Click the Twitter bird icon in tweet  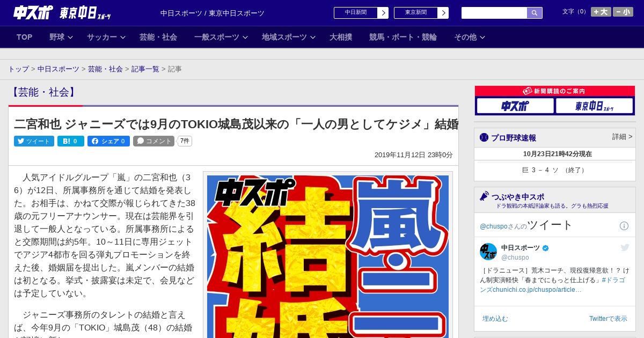tap(625, 247)
